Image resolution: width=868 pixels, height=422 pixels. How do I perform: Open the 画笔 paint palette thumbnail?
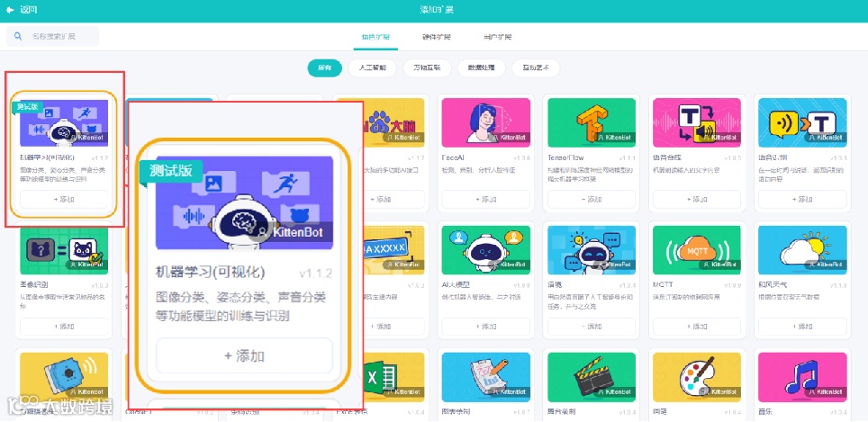click(x=696, y=377)
